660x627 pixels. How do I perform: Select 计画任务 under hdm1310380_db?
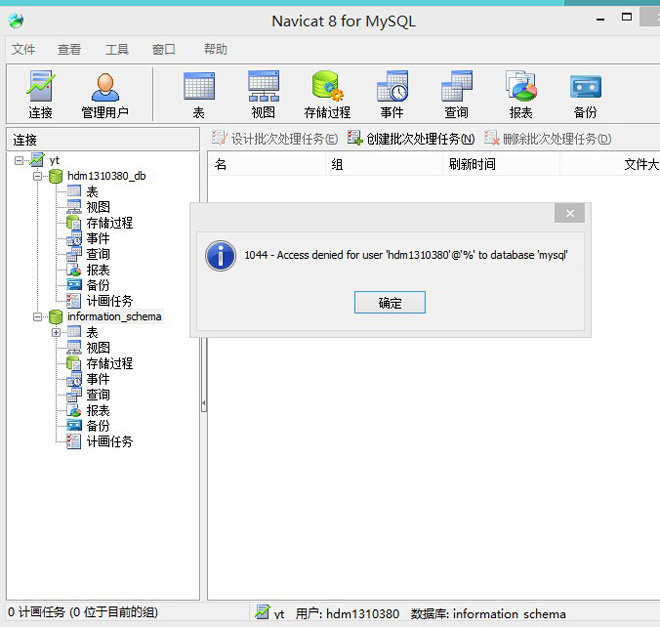click(109, 300)
